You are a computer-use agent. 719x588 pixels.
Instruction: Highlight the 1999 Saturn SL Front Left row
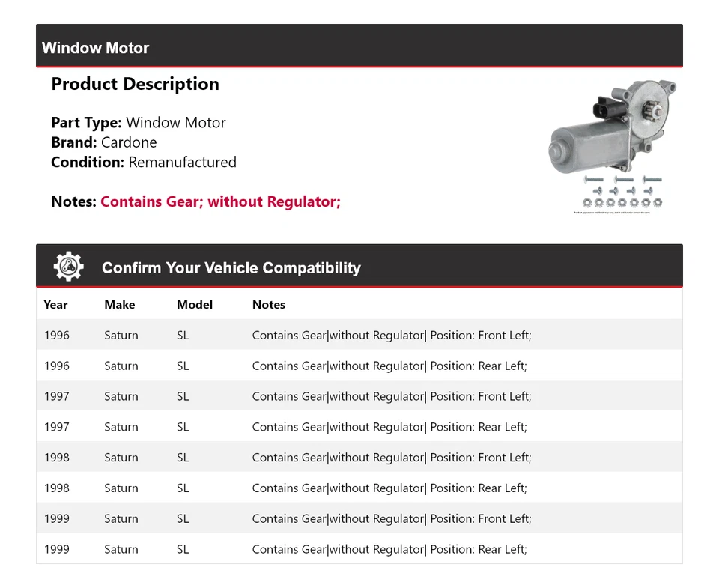pyautogui.click(x=359, y=518)
